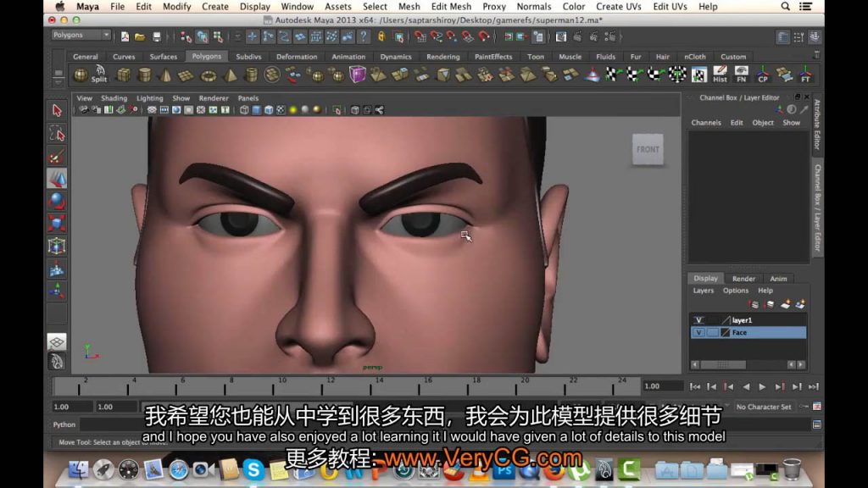Open the Edit Mesh menu
This screenshot has height=488, width=868.
coord(451,7)
